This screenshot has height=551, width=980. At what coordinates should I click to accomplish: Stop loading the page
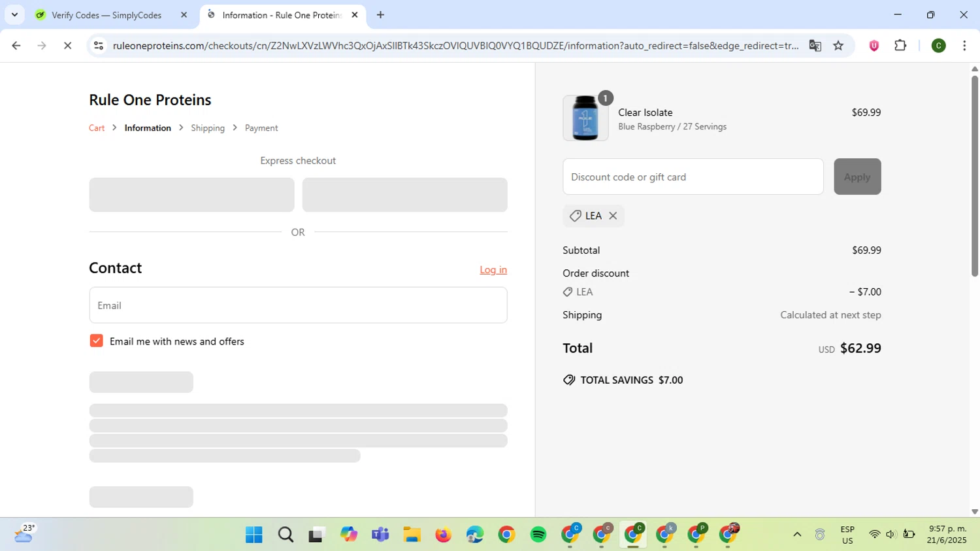(x=67, y=46)
